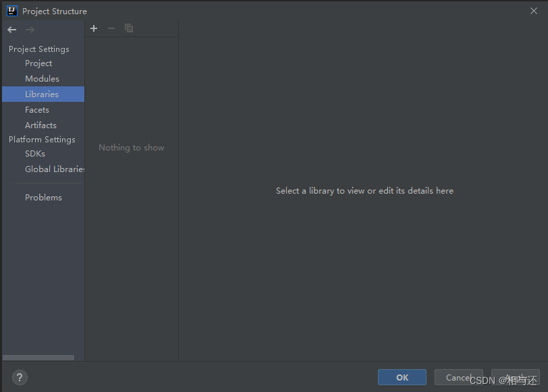Close the Project Structure dialog

(534, 11)
